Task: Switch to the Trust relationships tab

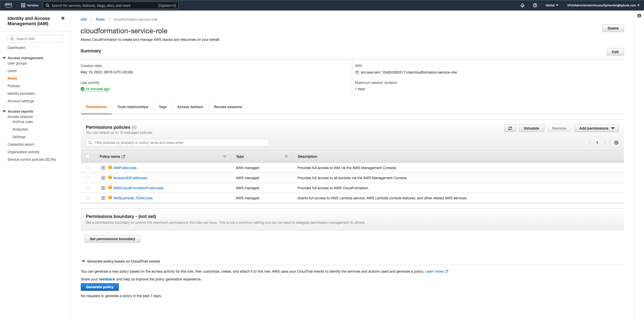Action: pyautogui.click(x=133, y=107)
